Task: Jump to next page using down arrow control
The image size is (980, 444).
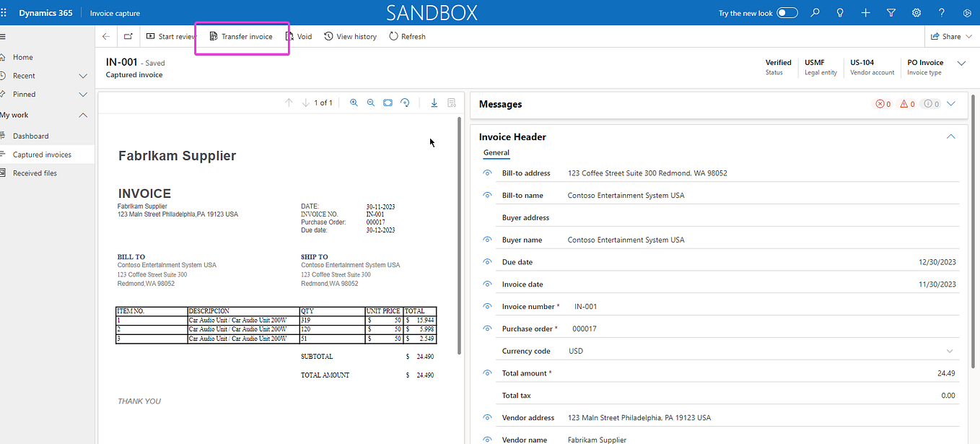Action: click(x=305, y=103)
